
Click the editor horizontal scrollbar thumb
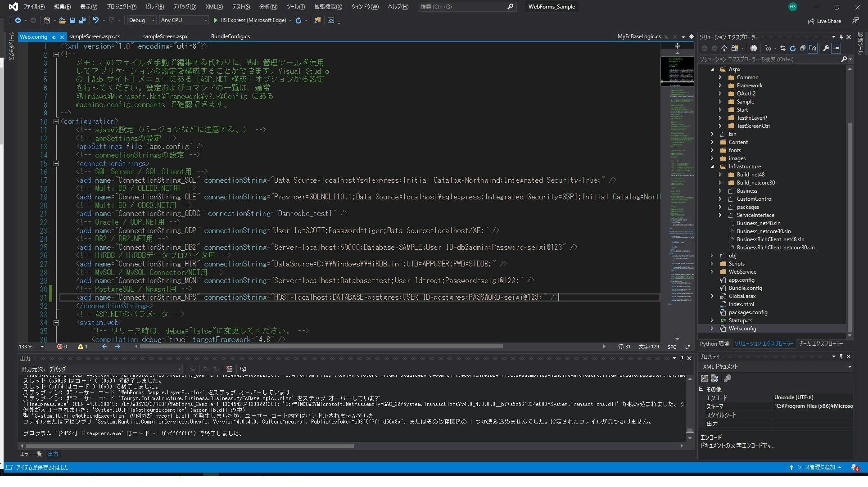coord(321,347)
